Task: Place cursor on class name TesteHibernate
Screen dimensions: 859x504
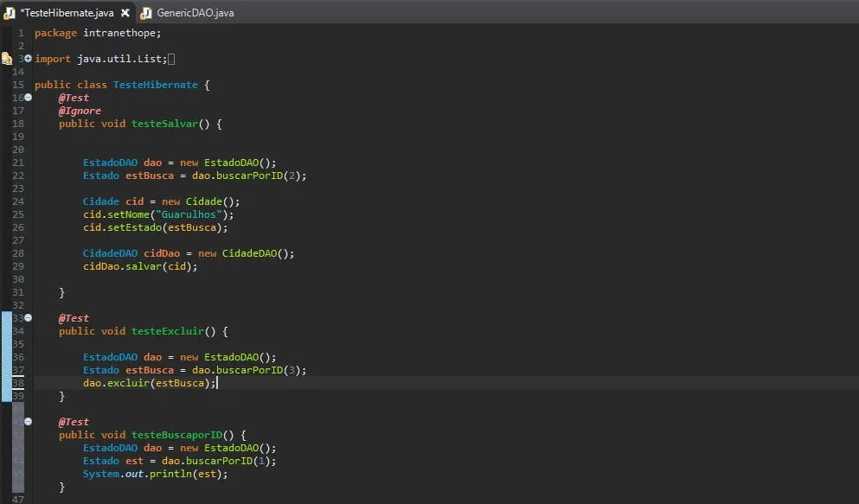Action: (x=155, y=84)
